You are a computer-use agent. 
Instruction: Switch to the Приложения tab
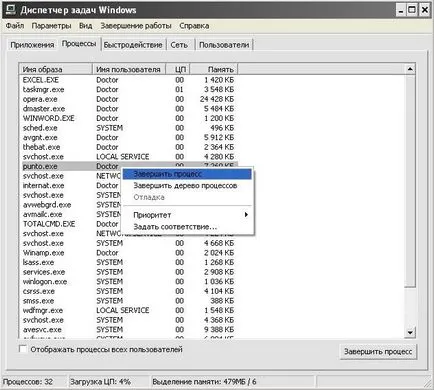coord(32,45)
